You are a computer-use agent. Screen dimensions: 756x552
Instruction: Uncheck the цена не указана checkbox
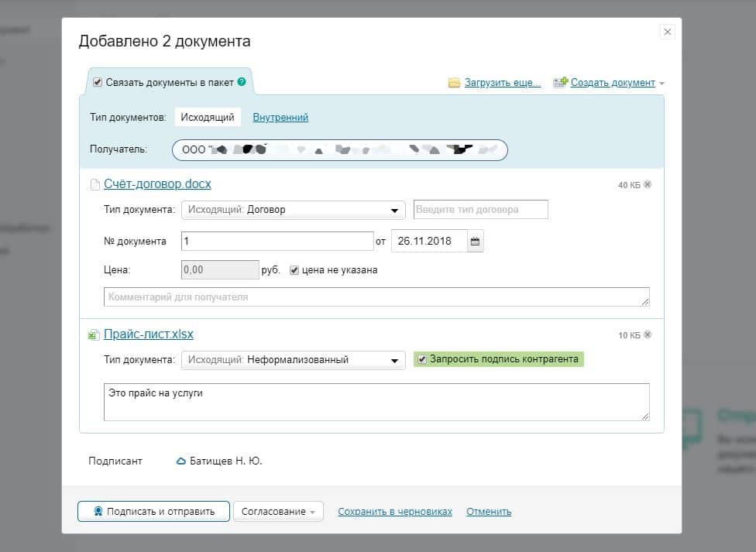pyautogui.click(x=294, y=270)
